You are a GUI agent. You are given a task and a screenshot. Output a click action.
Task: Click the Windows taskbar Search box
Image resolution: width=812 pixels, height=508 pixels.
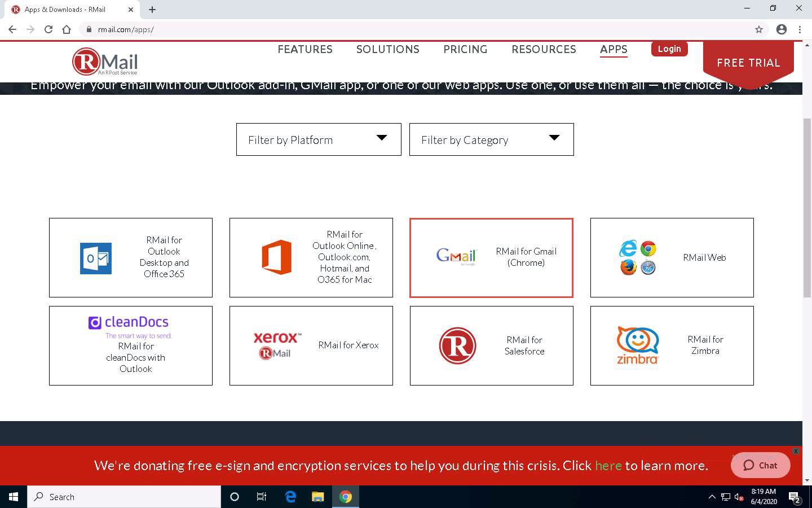tap(124, 497)
